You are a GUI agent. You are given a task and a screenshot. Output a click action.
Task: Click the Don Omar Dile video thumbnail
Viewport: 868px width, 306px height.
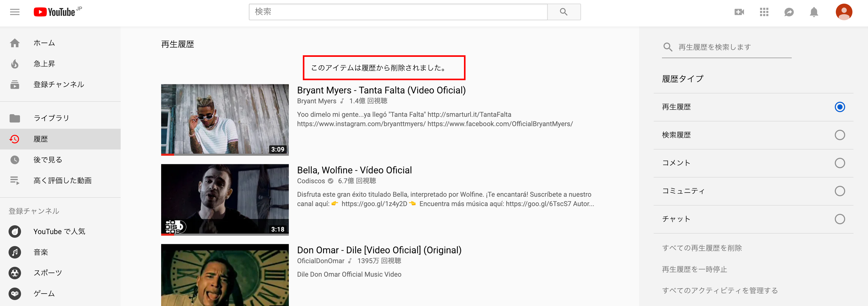225,275
